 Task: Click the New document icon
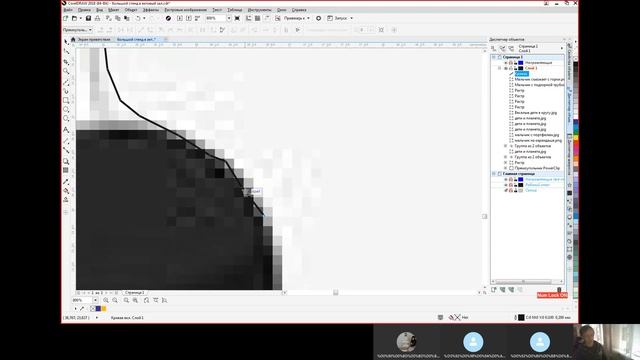66,18
